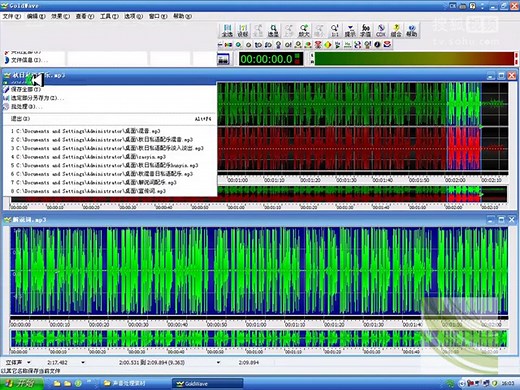Click the file merger (组合) toolbar icon
Image resolution: width=520 pixels, height=390 pixels.
coord(396,31)
